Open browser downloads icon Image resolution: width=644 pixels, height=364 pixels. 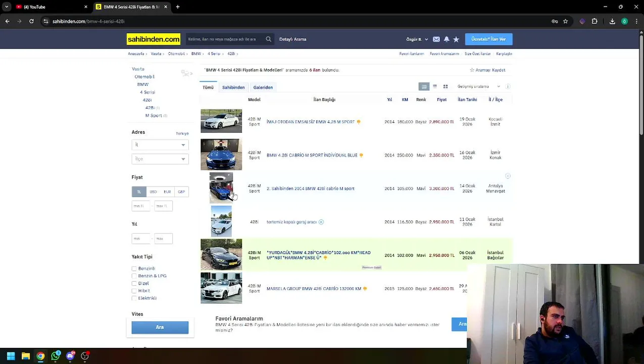click(x=612, y=21)
